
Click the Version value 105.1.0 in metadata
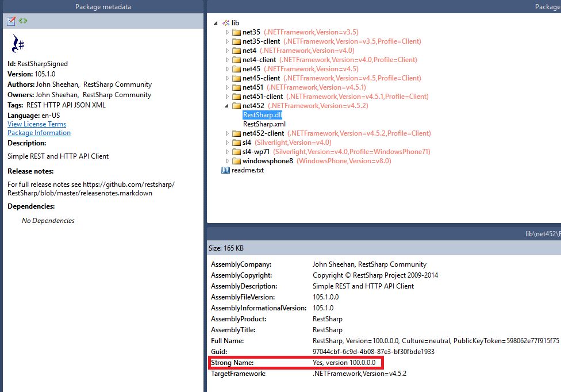pyautogui.click(x=45, y=74)
